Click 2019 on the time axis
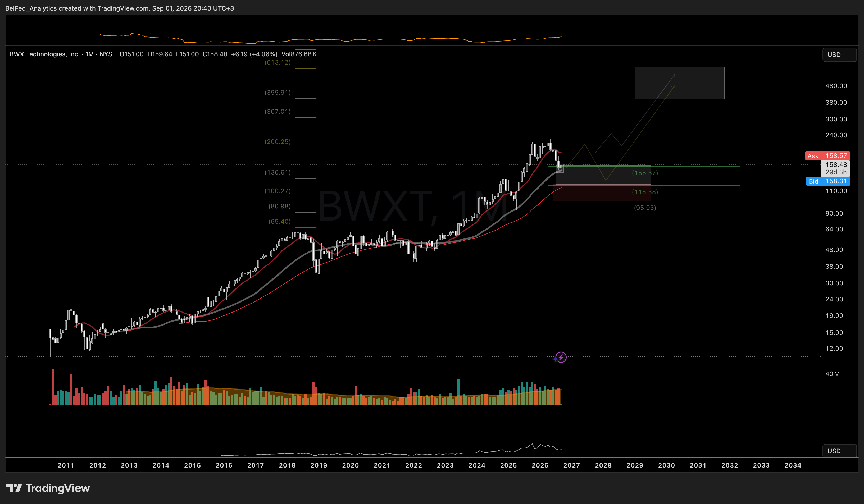Image resolution: width=864 pixels, height=504 pixels. tap(319, 465)
